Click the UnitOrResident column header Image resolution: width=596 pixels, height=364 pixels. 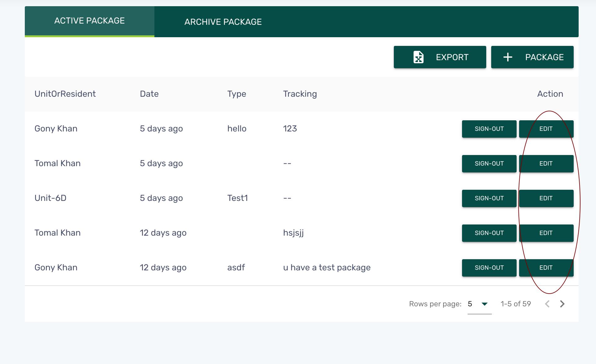(65, 94)
